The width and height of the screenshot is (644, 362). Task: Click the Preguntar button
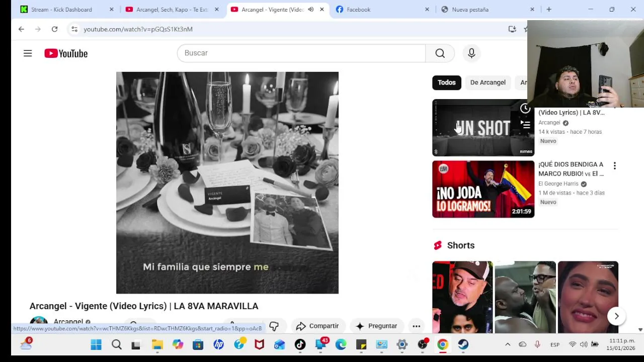click(376, 326)
